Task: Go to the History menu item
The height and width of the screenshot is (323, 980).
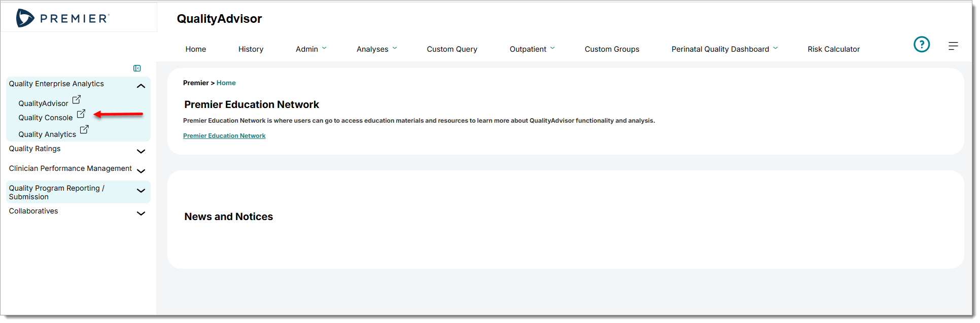Action: (x=251, y=49)
